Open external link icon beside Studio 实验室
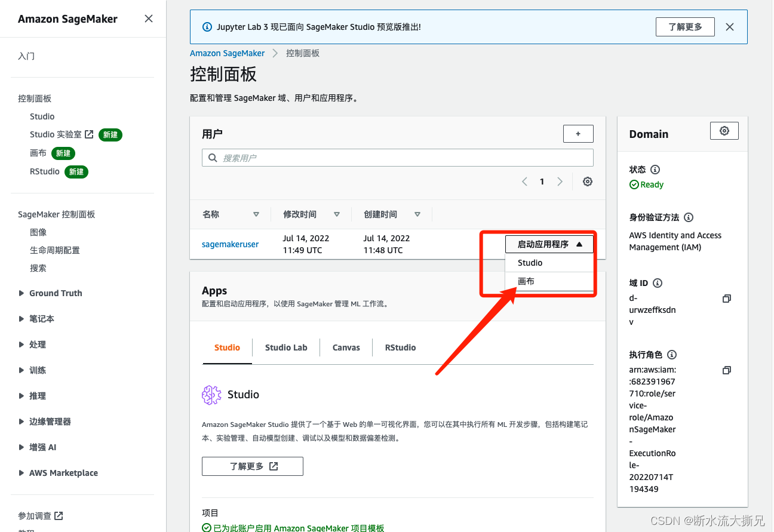774x532 pixels. 89,134
